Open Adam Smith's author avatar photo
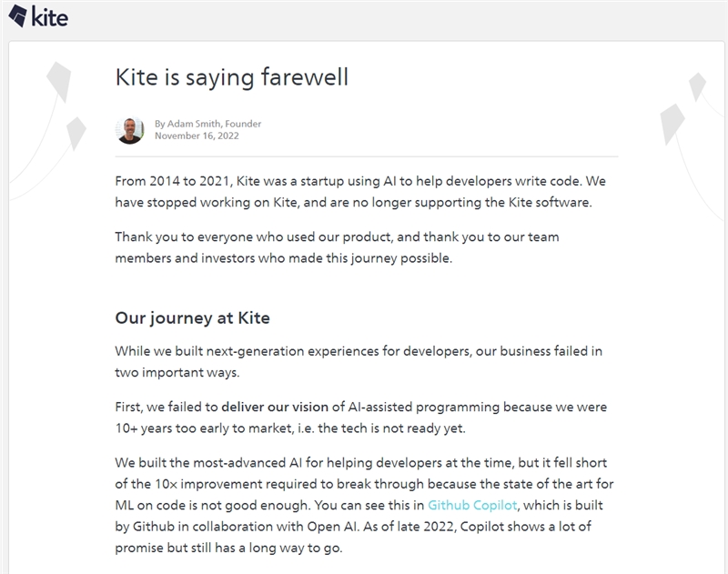This screenshot has width=728, height=574. click(131, 130)
